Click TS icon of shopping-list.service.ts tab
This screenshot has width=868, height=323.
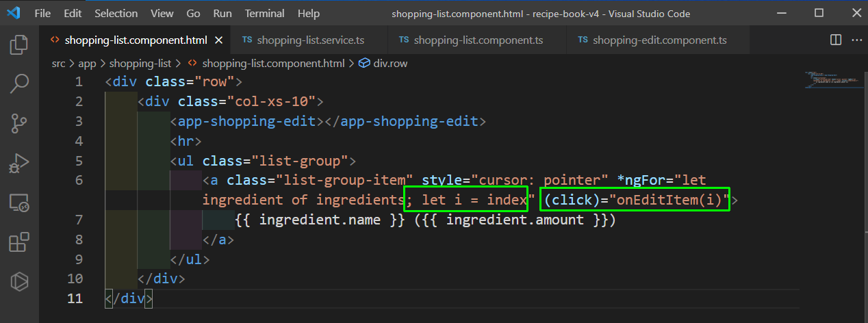click(x=246, y=40)
